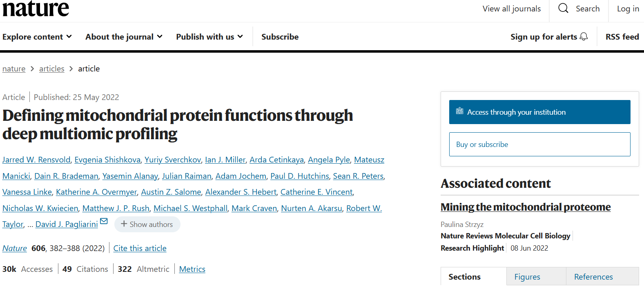Click the articles breadcrumb link
The image size is (644, 289).
(52, 69)
